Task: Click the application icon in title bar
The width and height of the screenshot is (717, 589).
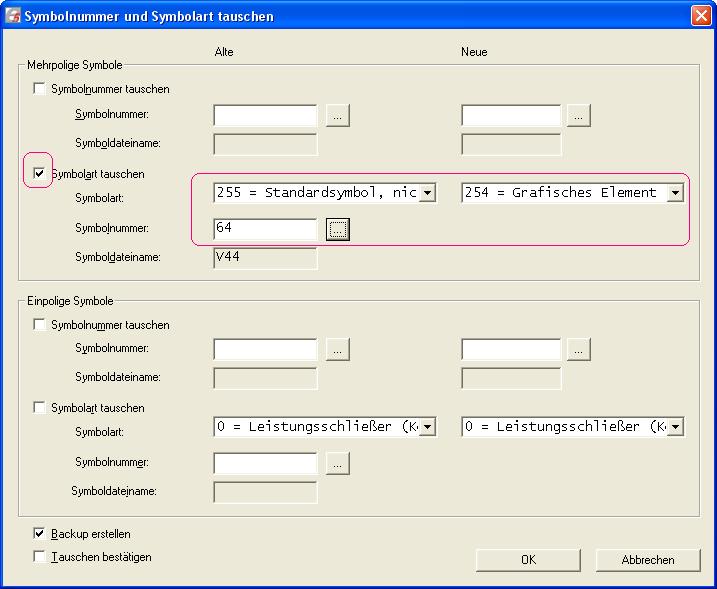Action: 13,15
